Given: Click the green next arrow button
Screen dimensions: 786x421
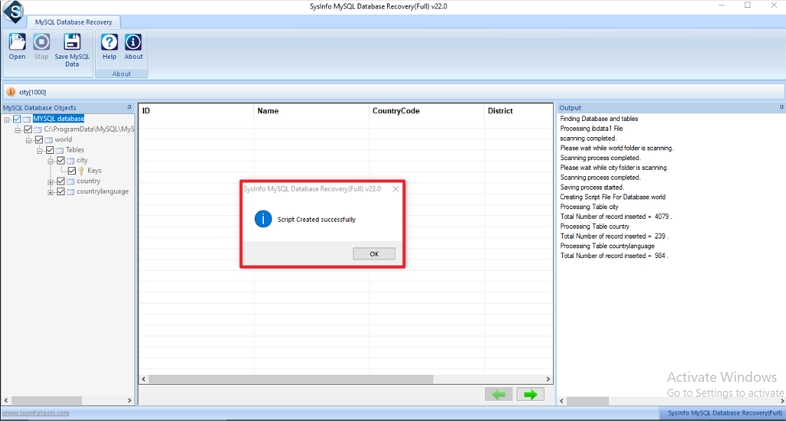Looking at the screenshot, I should (530, 395).
